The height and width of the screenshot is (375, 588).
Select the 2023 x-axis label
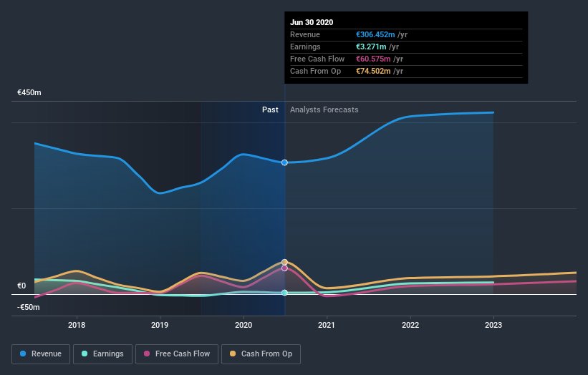tap(493, 325)
